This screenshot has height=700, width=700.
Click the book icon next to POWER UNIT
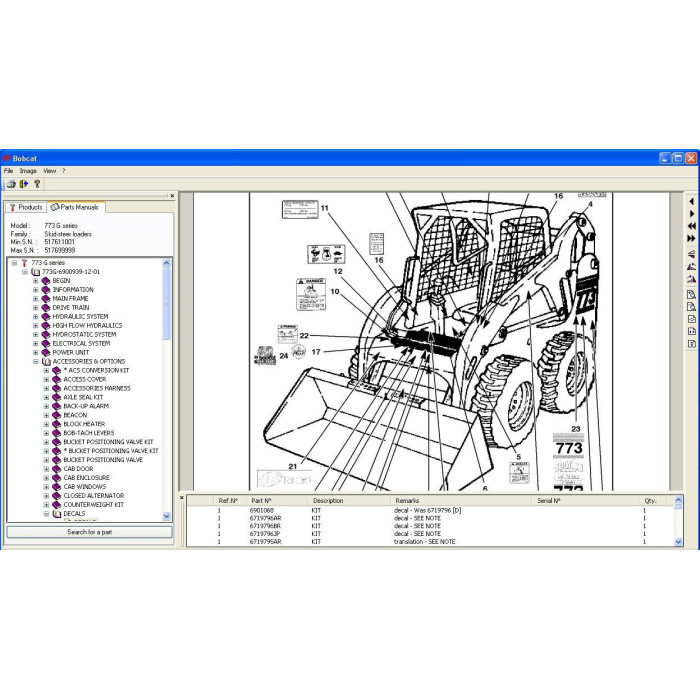[x=46, y=352]
